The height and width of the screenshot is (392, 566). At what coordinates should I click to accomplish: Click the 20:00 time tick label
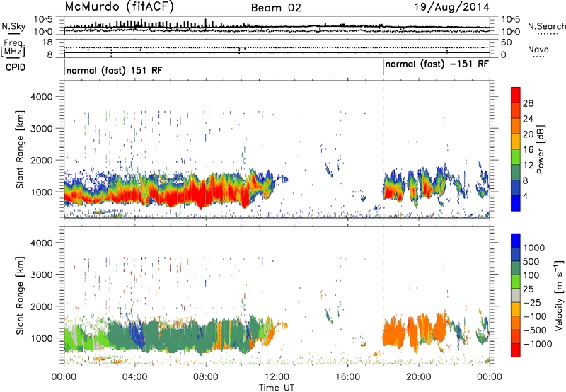click(418, 377)
